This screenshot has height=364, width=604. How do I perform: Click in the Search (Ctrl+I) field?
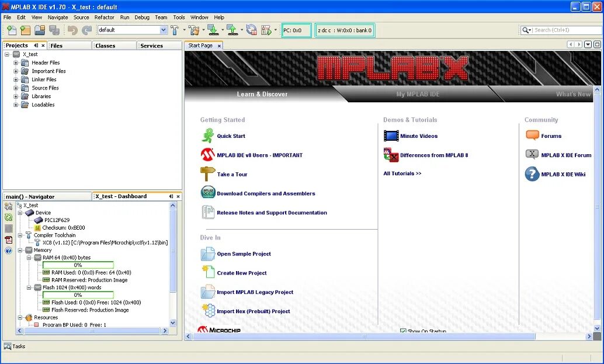(567, 30)
